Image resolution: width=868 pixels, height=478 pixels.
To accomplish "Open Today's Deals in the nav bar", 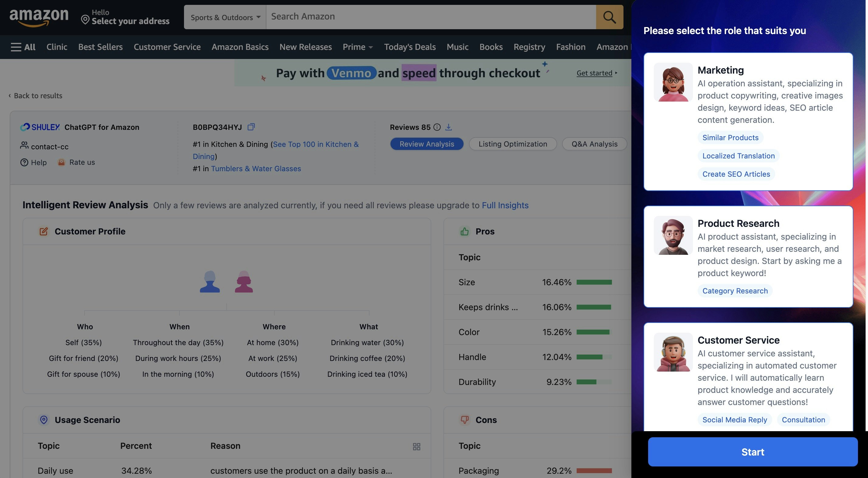I will 410,47.
